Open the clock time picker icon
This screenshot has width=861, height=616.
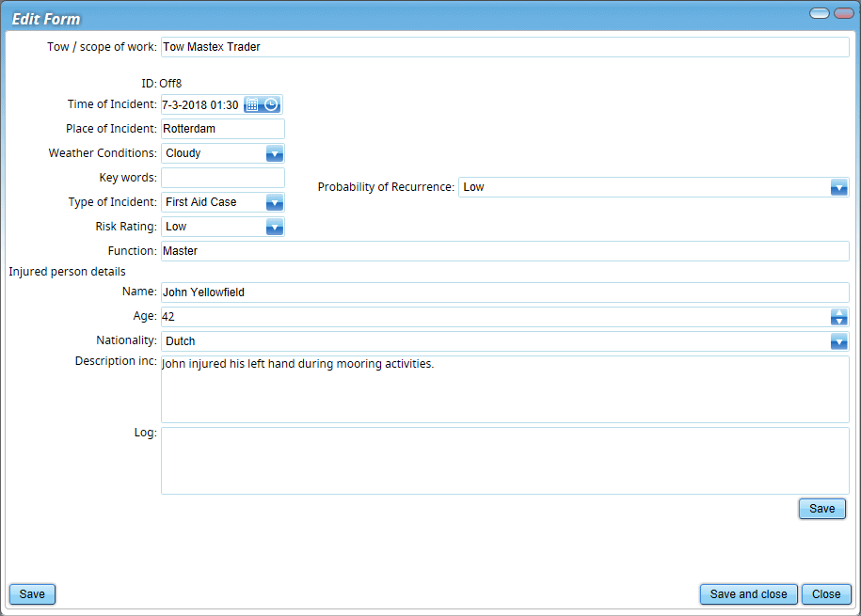pos(271,105)
